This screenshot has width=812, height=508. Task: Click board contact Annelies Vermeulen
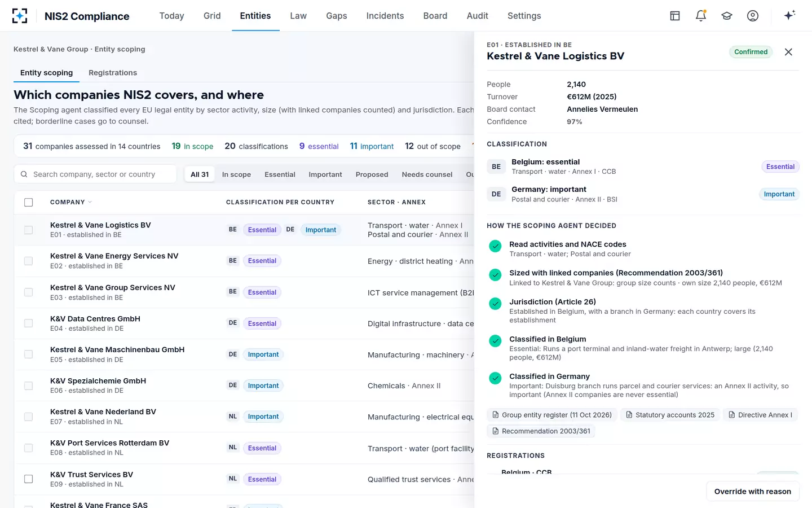point(602,110)
